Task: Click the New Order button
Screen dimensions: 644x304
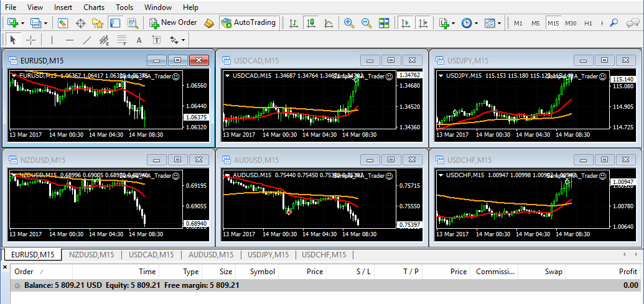Action: 173,23
